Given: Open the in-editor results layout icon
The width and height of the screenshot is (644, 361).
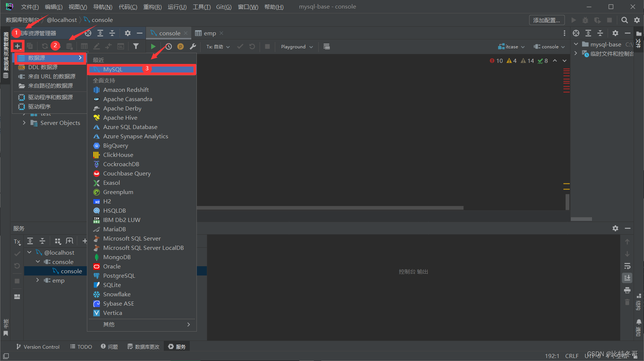Looking at the screenshot, I should [326, 46].
